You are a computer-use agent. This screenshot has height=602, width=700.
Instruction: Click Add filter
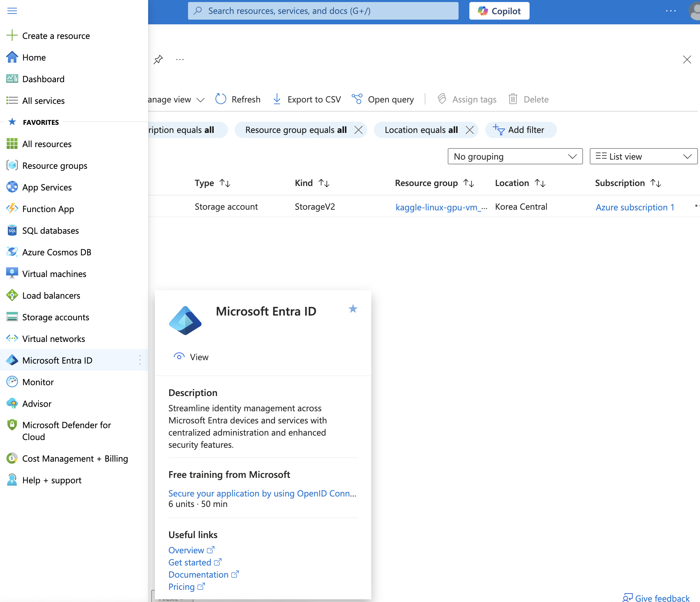point(521,130)
